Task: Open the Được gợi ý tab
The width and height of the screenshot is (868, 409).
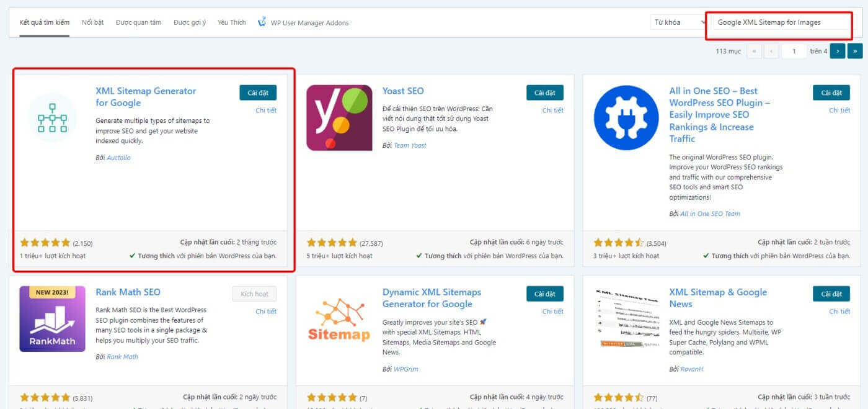Action: click(190, 22)
